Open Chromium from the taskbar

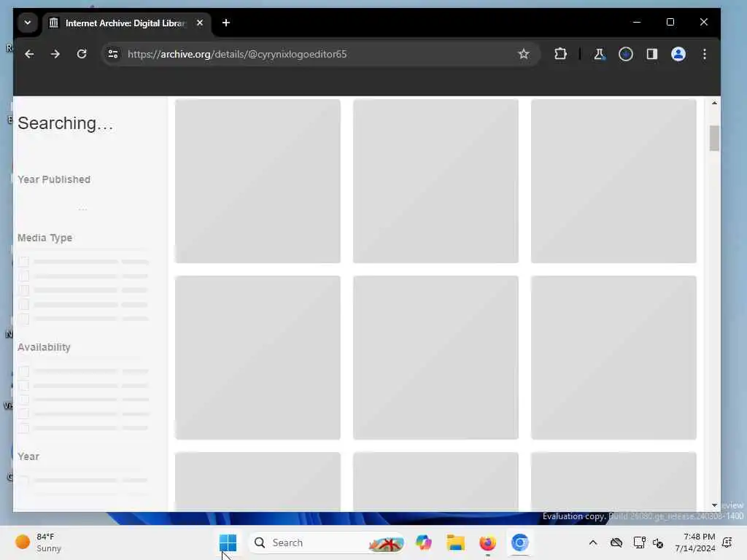(519, 542)
